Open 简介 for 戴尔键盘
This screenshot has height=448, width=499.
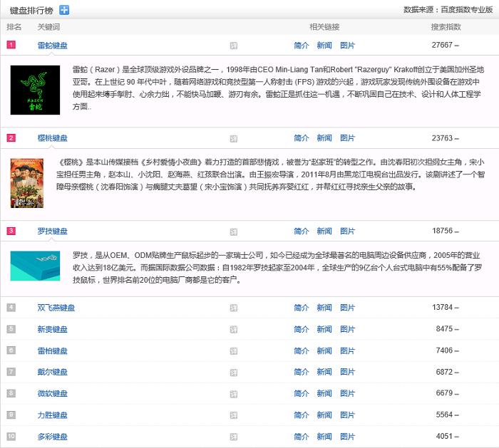(301, 372)
